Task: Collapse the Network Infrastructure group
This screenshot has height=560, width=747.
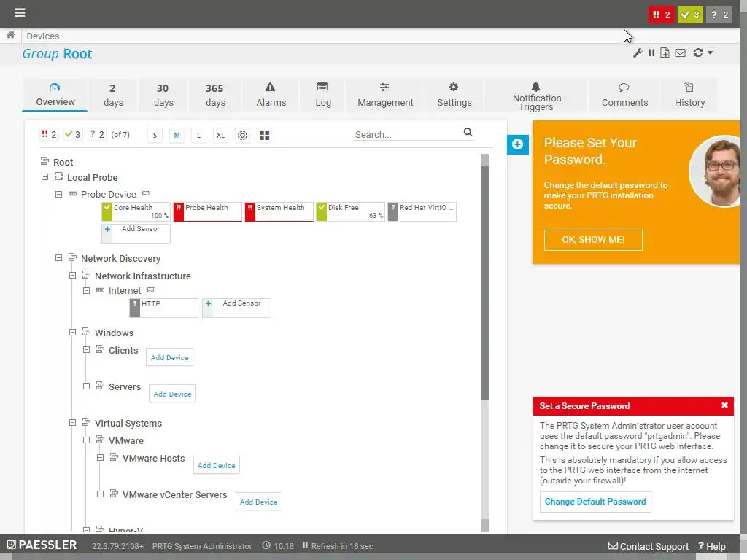Action: click(x=72, y=275)
